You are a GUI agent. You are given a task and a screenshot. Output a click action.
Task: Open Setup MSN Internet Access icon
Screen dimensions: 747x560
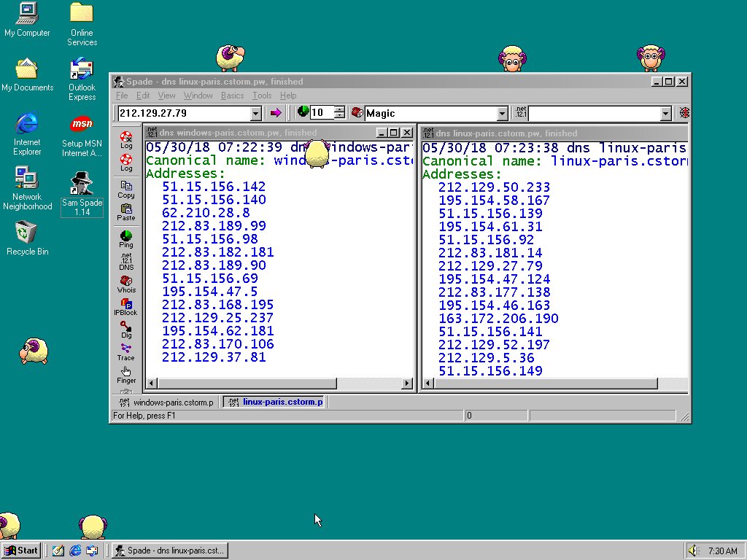point(82,135)
